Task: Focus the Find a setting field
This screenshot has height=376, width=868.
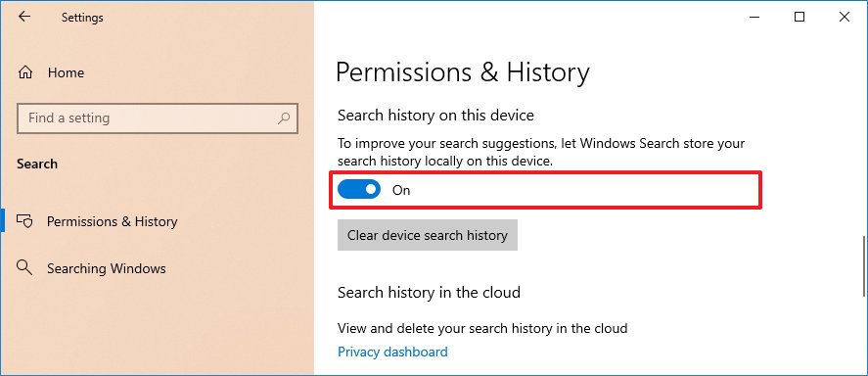Action: 158,117
